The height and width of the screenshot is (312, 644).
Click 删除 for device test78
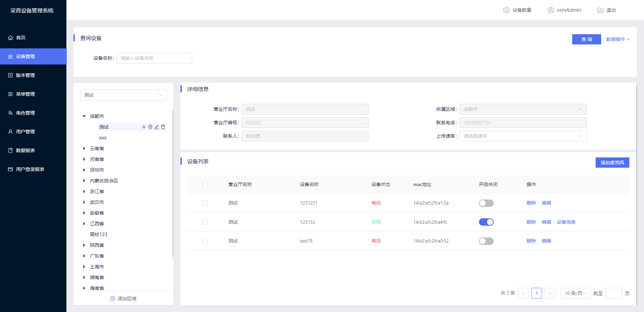(531, 241)
